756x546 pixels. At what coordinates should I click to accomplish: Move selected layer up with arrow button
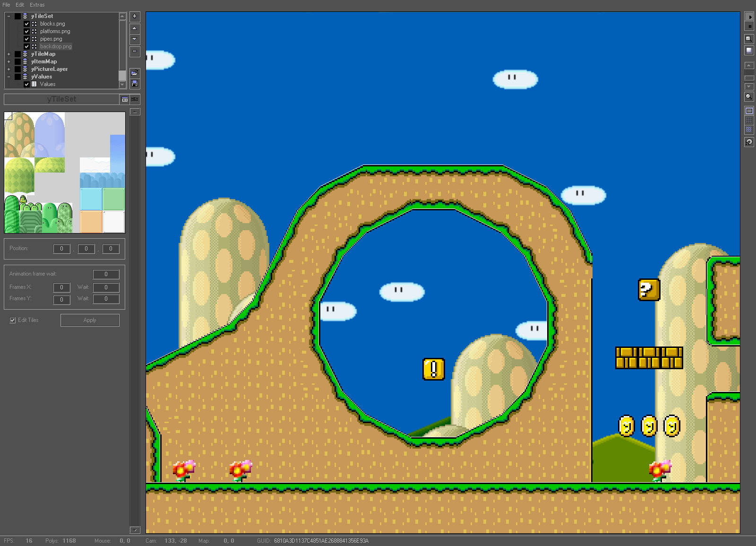[135, 28]
